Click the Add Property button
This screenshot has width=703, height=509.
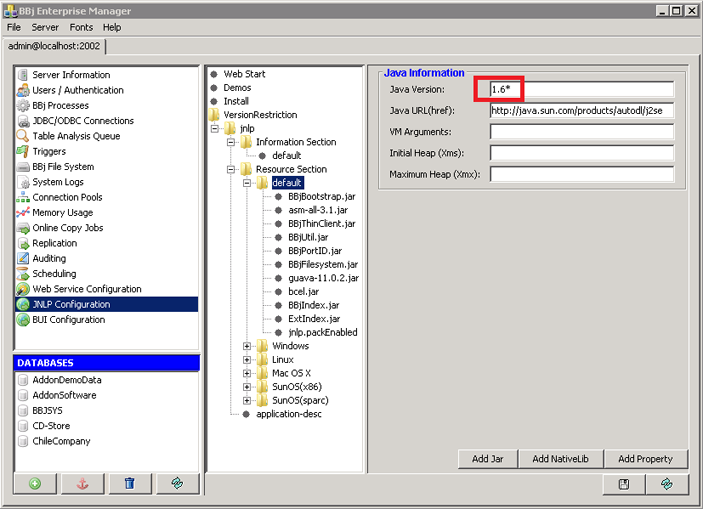(x=646, y=459)
